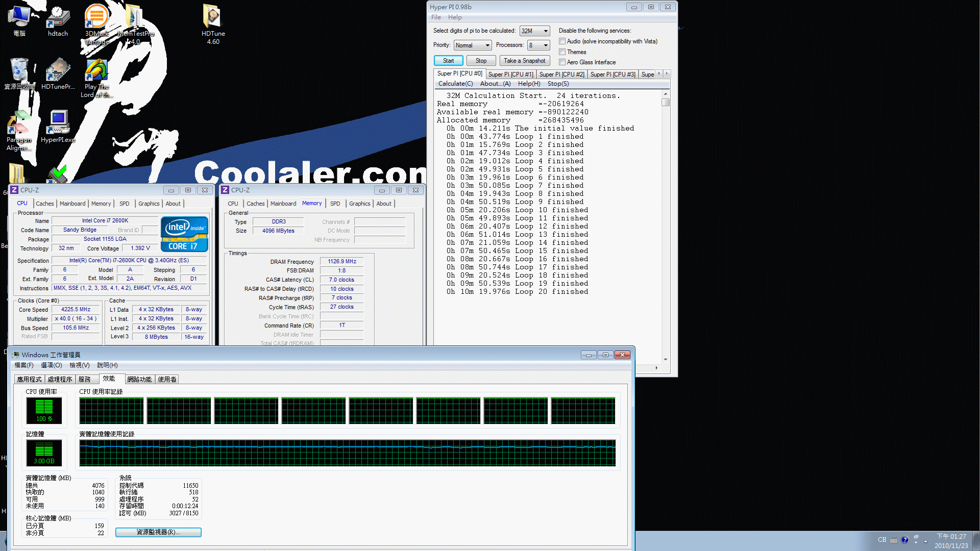Open the SPD tab in the CPU-Z window showing memory timings
980x551 pixels.
coord(335,204)
